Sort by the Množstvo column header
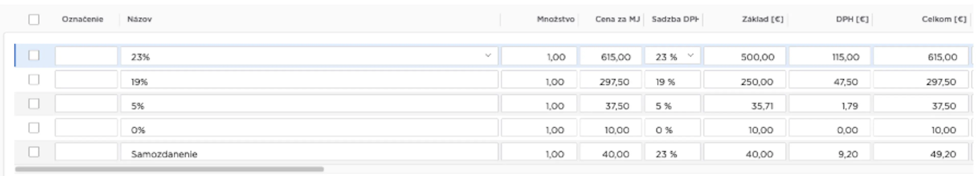Image resolution: width=980 pixels, height=176 pixels. pos(555,19)
